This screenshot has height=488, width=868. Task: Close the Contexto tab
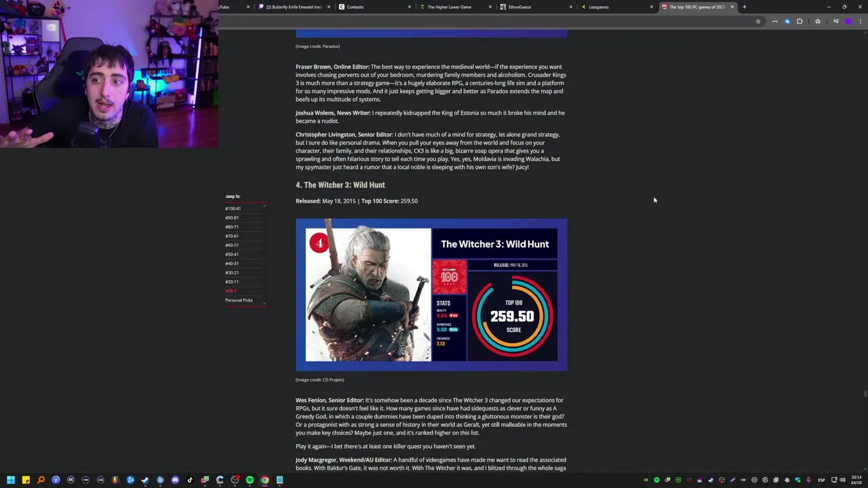pyautogui.click(x=409, y=7)
